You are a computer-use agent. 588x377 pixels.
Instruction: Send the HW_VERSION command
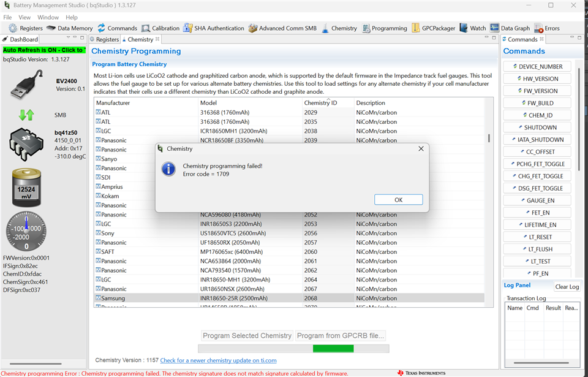pos(537,79)
